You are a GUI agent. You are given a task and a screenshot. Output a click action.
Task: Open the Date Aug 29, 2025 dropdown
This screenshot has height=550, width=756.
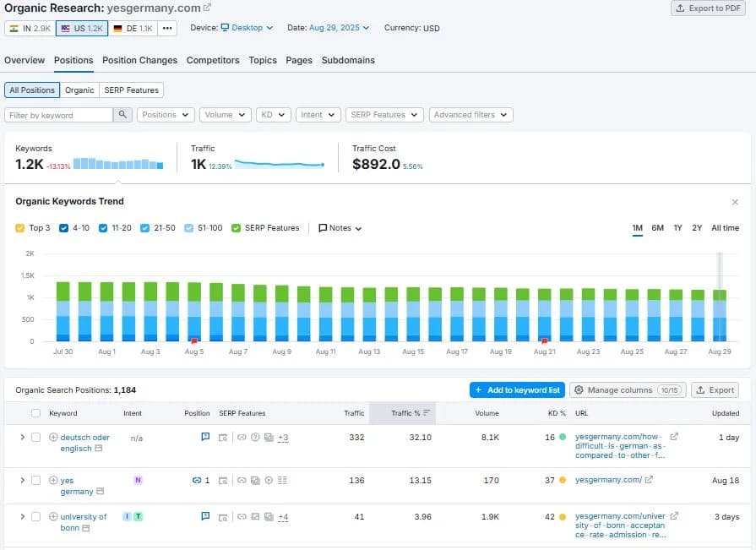(x=339, y=28)
